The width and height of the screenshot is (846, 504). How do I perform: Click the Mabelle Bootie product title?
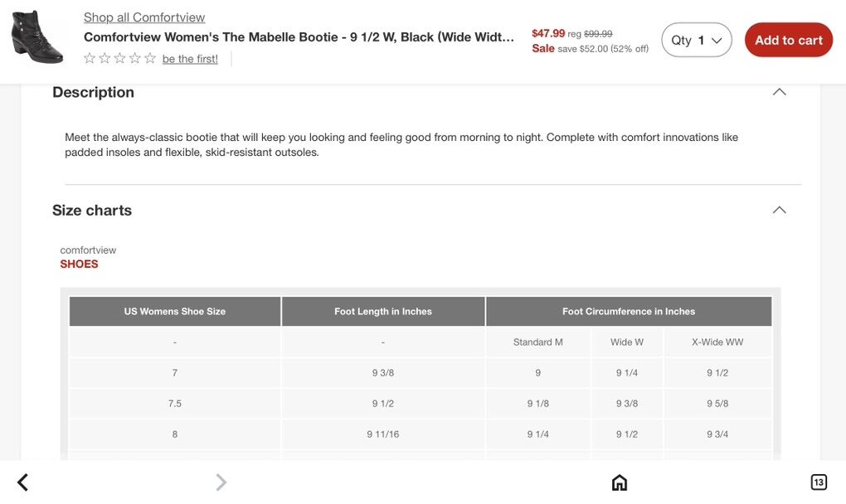point(299,37)
